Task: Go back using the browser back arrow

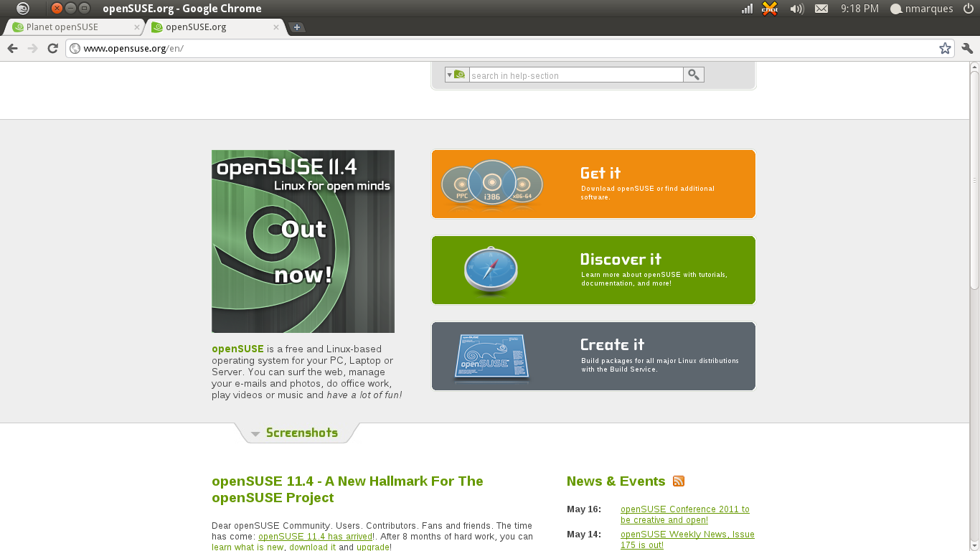Action: coord(12,48)
